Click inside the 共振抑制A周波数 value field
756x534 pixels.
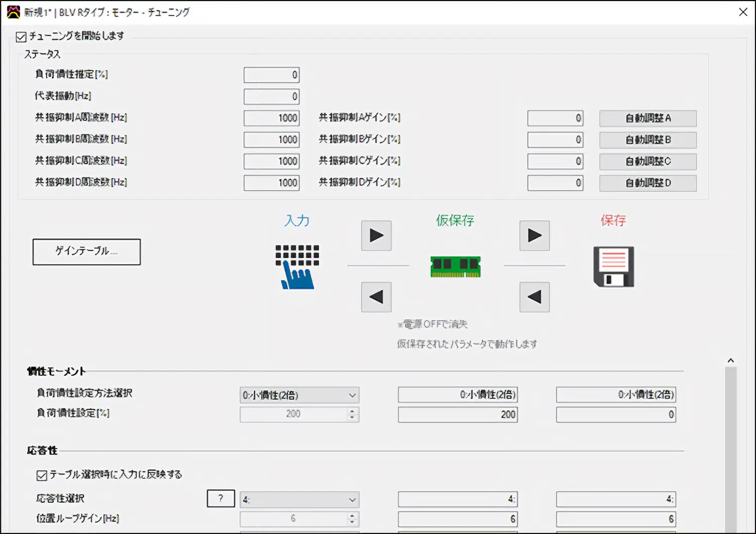coord(271,118)
